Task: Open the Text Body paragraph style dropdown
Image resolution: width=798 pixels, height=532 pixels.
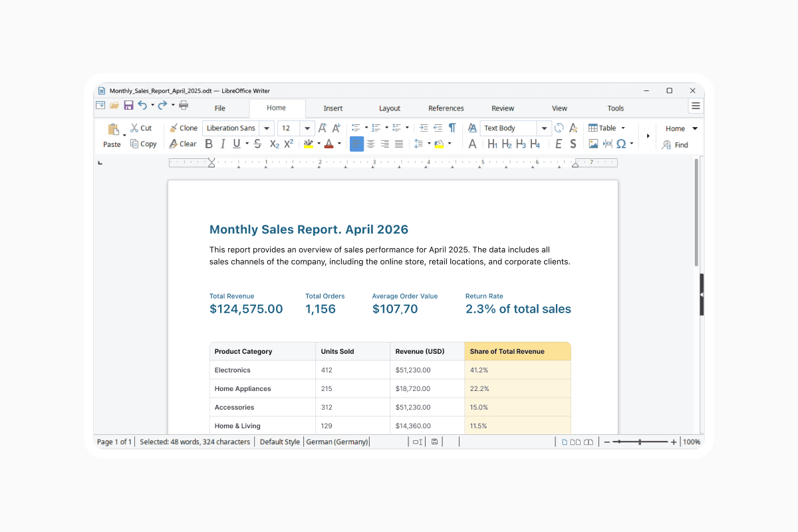Action: tap(545, 128)
